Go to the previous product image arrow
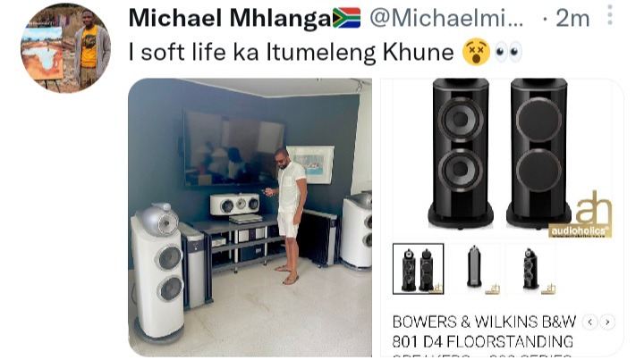This screenshot has height=360, width=644. point(590,322)
